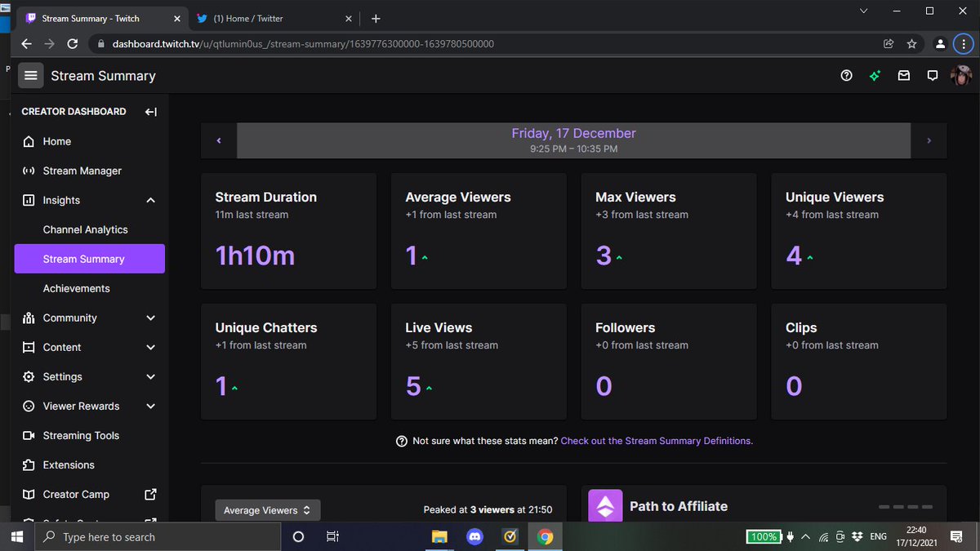Click the Path to Affiliate icon
980x551 pixels.
click(x=605, y=506)
